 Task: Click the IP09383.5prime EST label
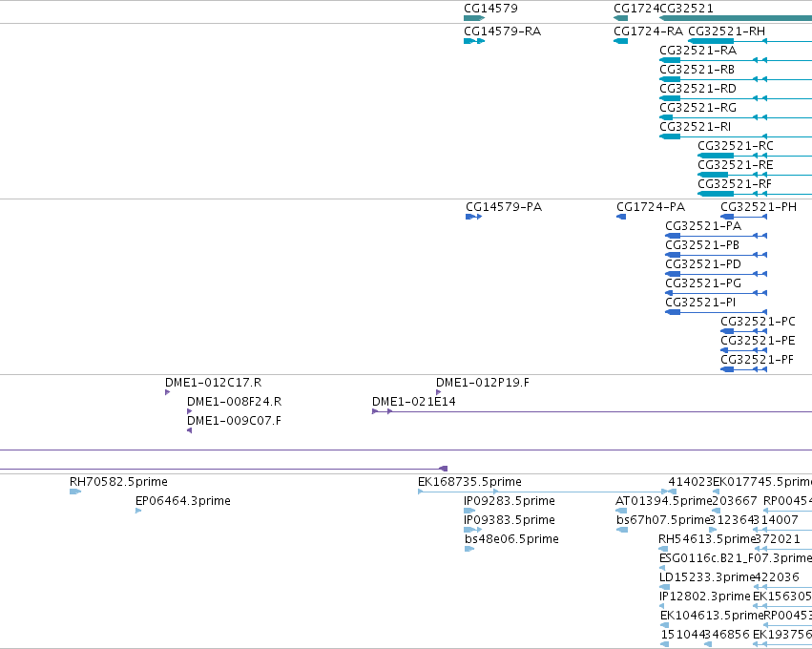tap(510, 520)
